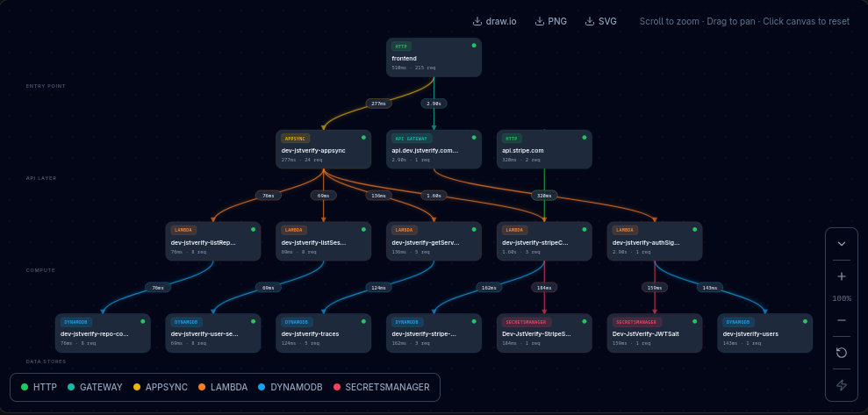This screenshot has width=868, height=415.
Task: Click the DYNAMODB badge on dev-jstverify-users node
Action: pos(738,322)
